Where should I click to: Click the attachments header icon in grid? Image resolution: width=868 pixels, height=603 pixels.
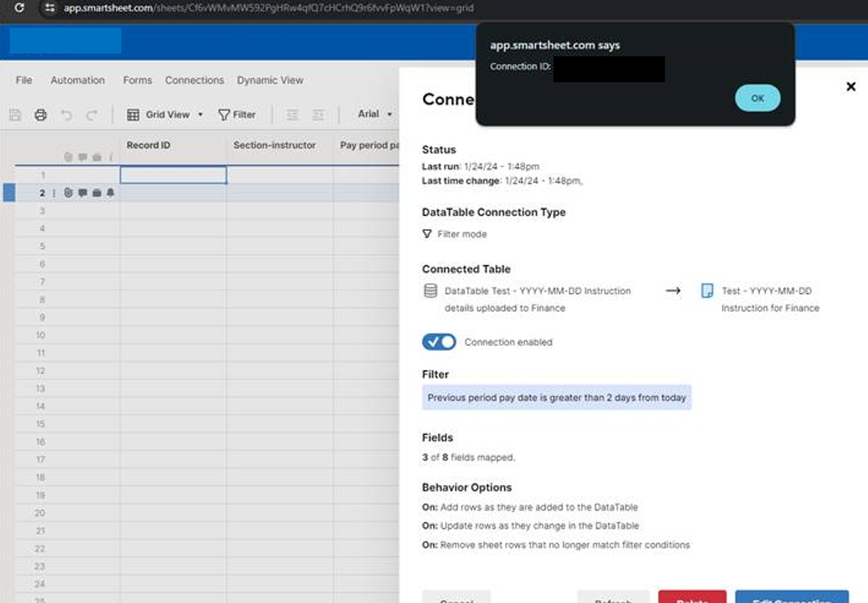click(x=68, y=157)
